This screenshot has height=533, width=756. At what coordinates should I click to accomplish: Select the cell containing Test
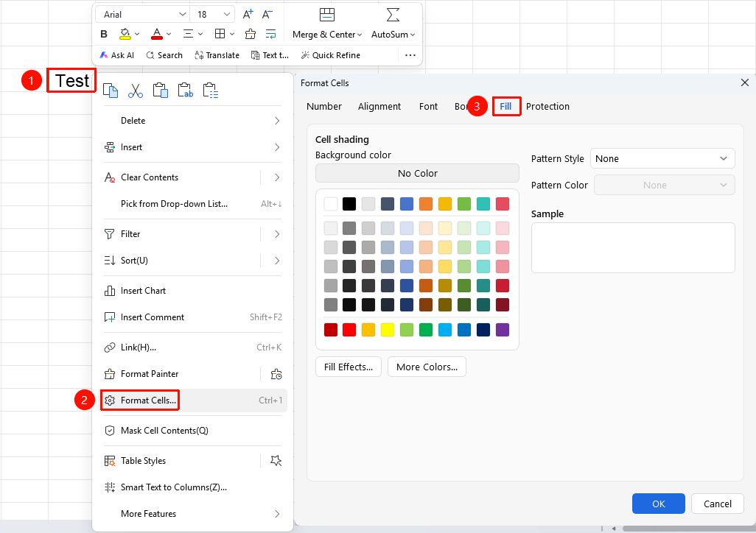[x=71, y=80]
